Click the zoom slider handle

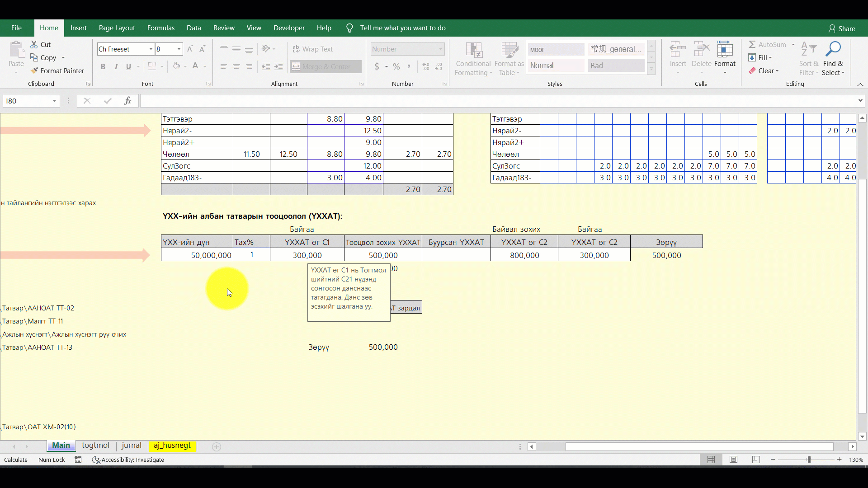coord(809,460)
